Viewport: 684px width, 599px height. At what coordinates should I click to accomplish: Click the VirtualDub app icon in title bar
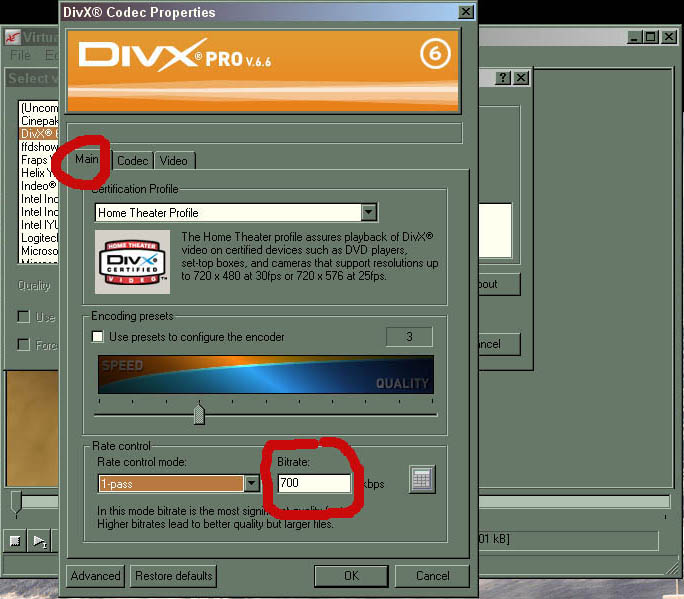(x=12, y=38)
